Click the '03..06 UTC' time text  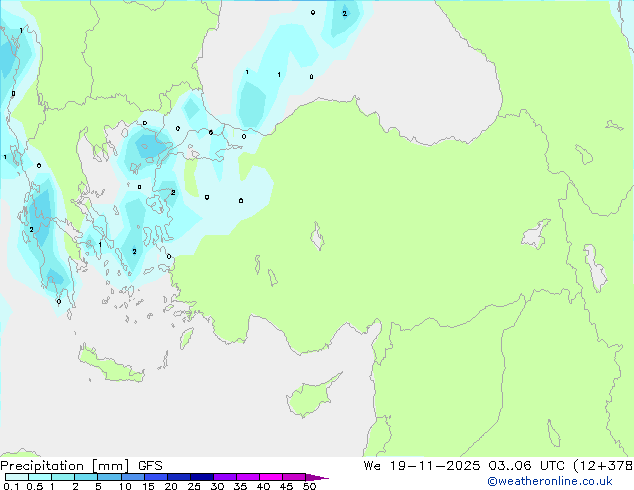(x=526, y=465)
